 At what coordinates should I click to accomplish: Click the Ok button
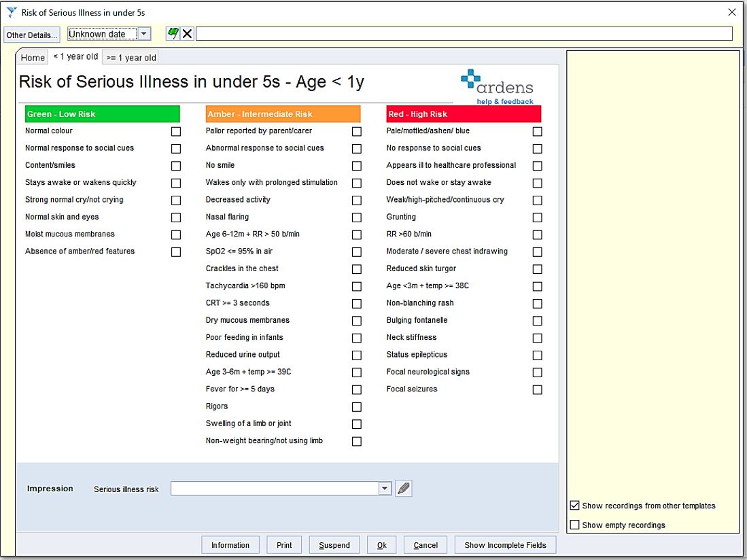pos(382,545)
